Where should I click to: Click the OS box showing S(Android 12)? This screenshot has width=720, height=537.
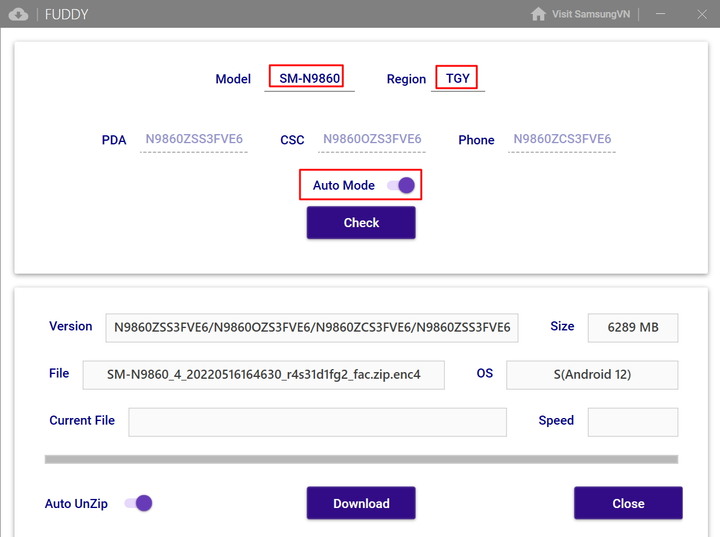(592, 375)
